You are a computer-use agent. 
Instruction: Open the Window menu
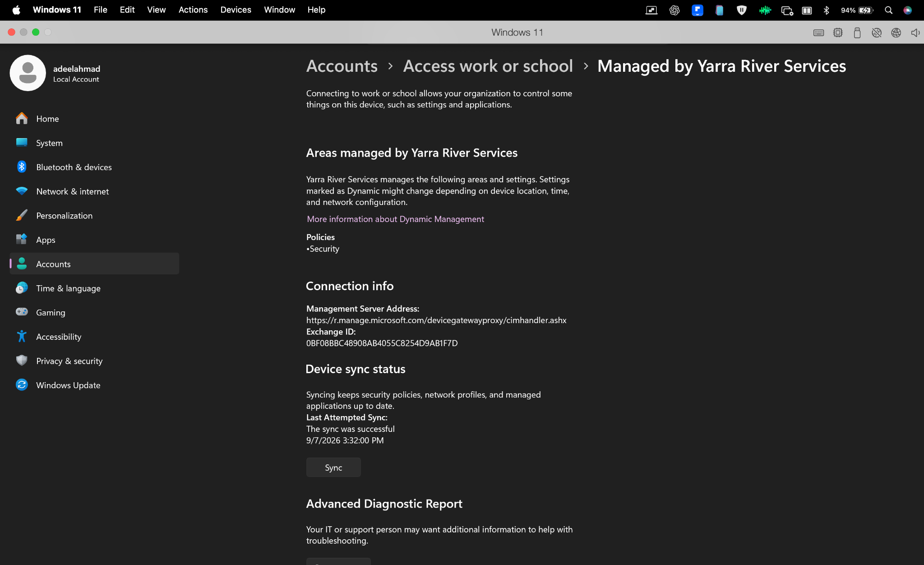click(x=279, y=10)
